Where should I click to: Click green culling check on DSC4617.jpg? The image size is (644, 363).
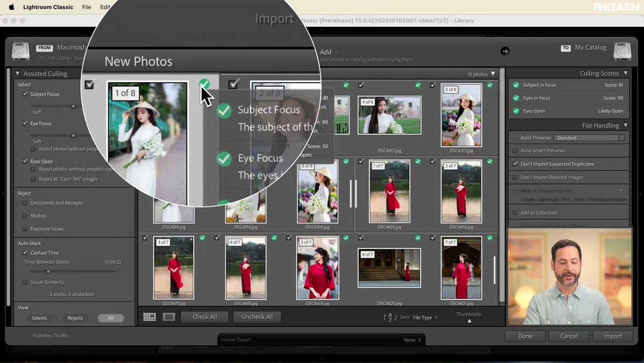point(202,237)
